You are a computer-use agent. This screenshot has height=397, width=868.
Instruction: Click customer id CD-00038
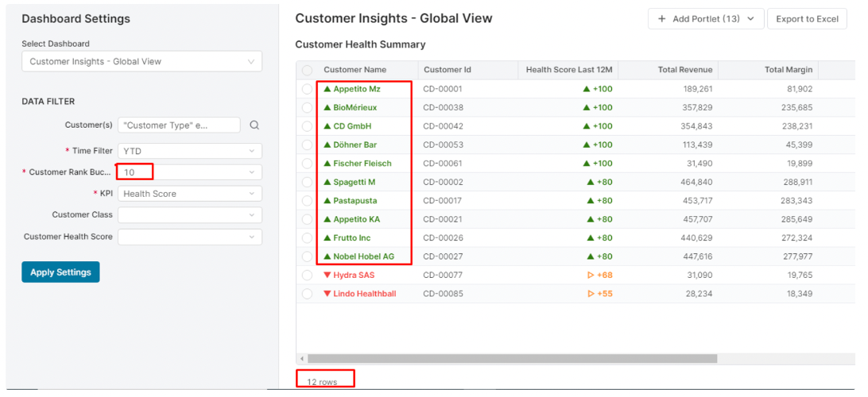coord(443,108)
